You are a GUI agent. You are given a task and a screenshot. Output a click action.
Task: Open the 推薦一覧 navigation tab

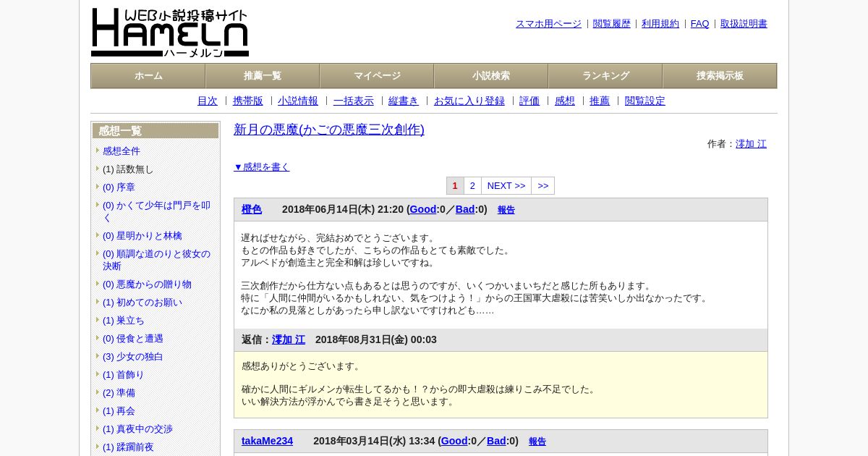click(x=263, y=76)
